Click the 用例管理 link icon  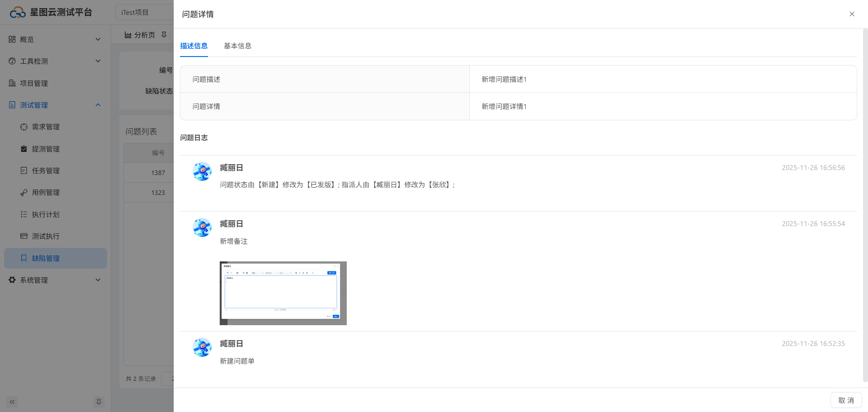point(24,193)
